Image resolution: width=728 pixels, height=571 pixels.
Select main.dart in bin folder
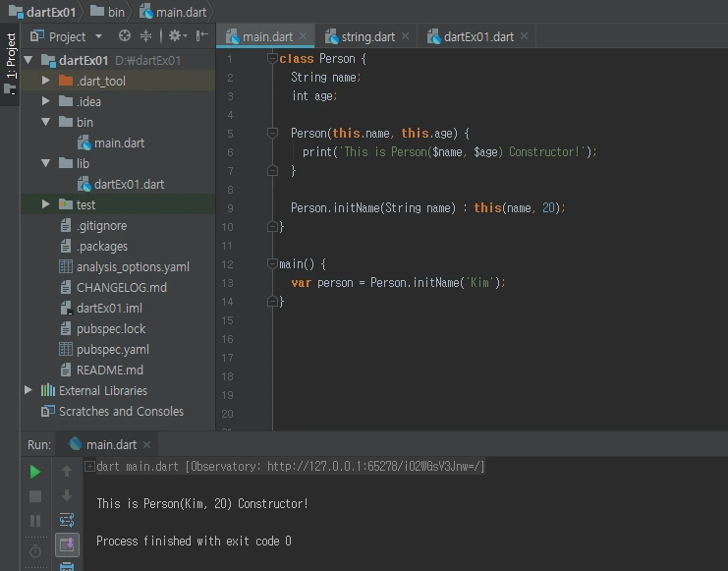[x=111, y=143]
